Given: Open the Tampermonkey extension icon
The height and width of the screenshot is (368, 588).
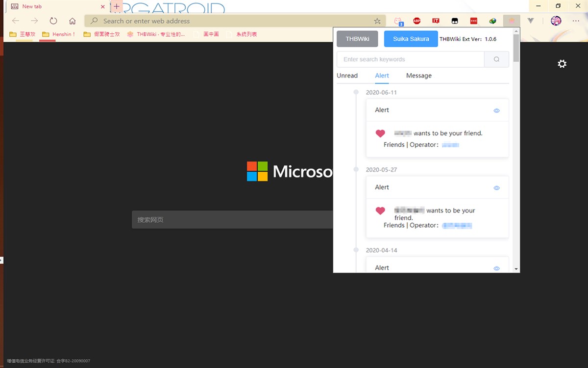Looking at the screenshot, I should pyautogui.click(x=455, y=21).
